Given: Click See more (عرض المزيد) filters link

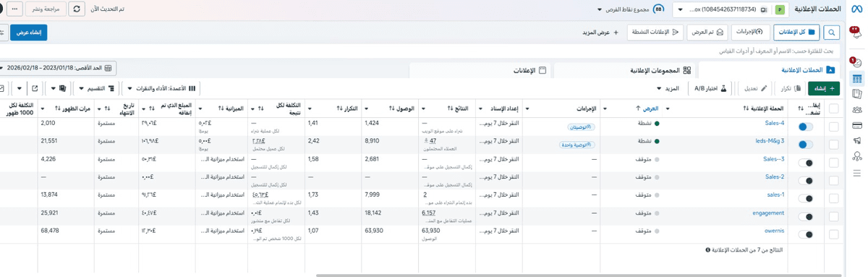Looking at the screenshot, I should (601, 32).
